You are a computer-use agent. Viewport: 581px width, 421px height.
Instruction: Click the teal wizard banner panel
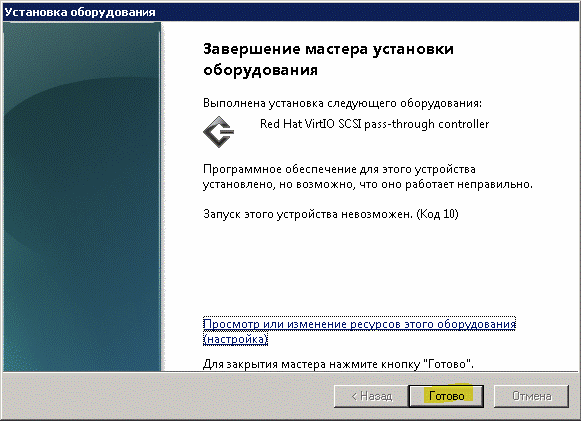pos(82,196)
